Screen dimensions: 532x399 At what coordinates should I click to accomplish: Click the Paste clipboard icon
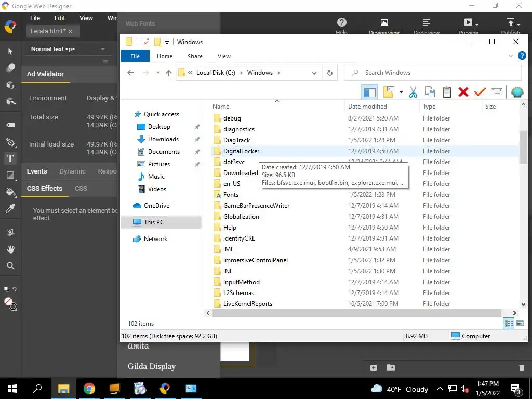[x=446, y=92]
